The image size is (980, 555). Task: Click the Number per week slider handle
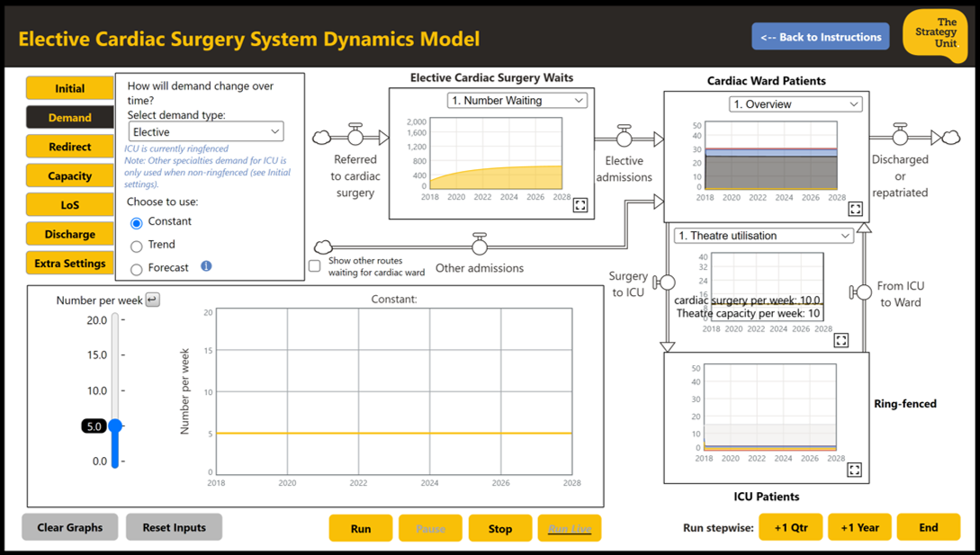115,426
